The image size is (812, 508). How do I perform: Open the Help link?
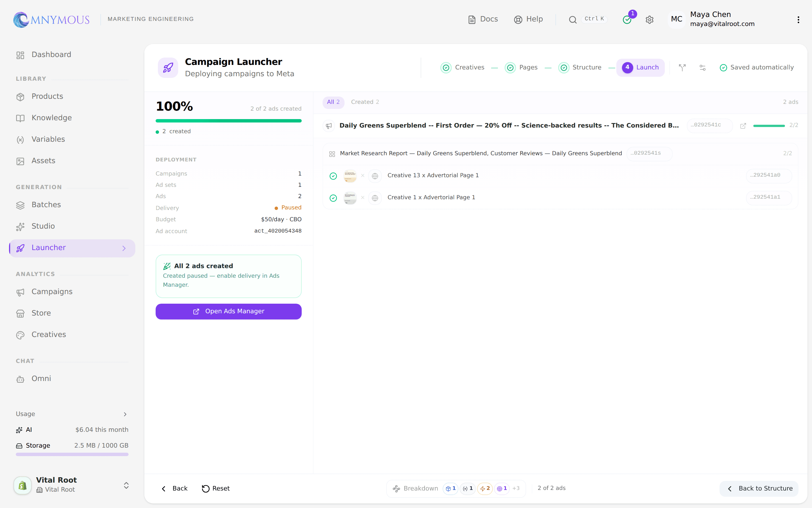(x=528, y=19)
